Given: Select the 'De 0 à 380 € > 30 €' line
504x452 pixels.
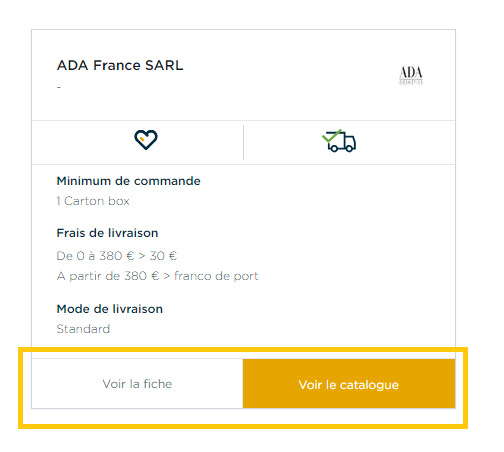Looking at the screenshot, I should (x=117, y=256).
